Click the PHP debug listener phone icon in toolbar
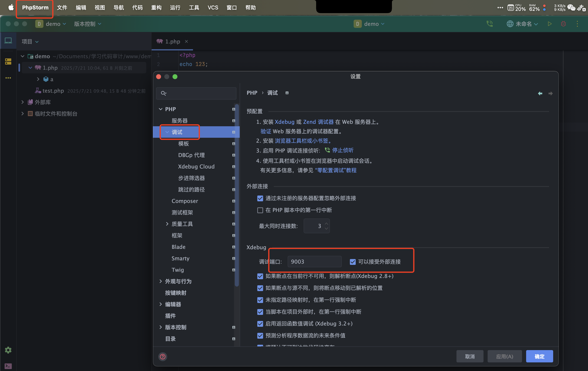 click(x=490, y=24)
